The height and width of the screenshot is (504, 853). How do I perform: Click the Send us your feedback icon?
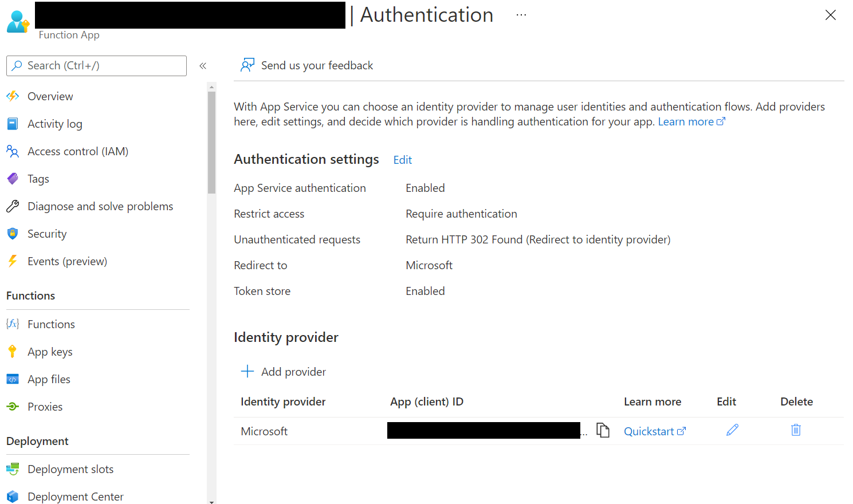click(x=247, y=65)
